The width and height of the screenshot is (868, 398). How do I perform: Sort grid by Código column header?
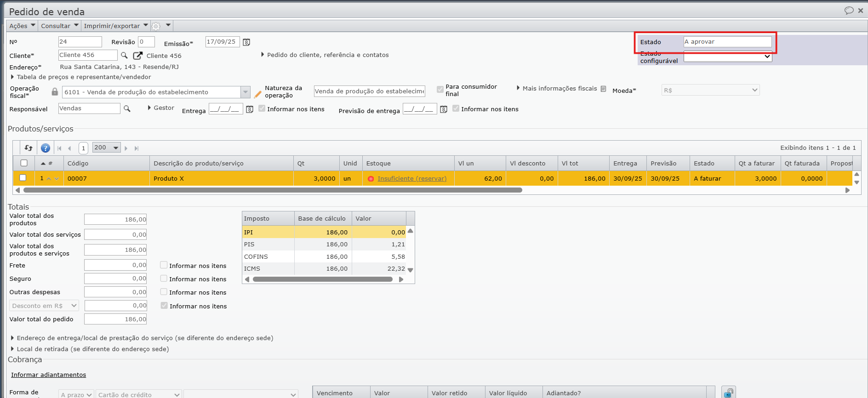coord(107,163)
